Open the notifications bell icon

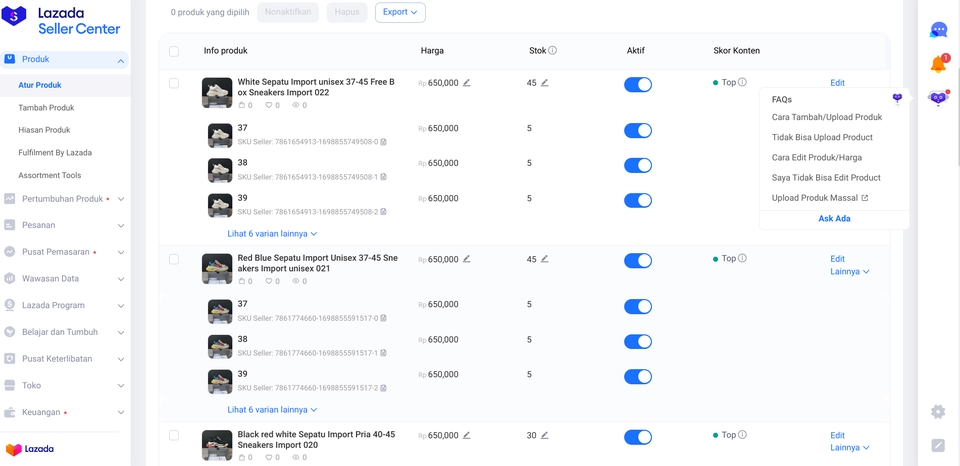click(x=939, y=64)
